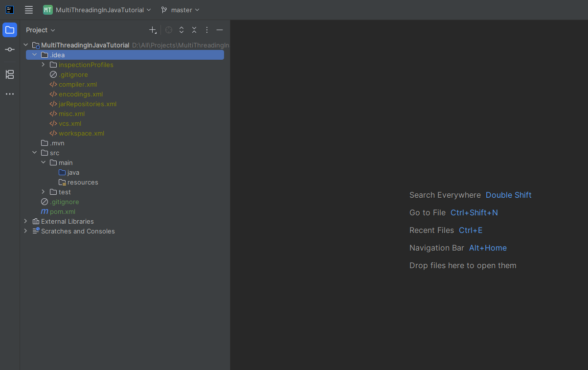Open the Project view selector dropdown
The width and height of the screenshot is (588, 370).
(x=41, y=30)
